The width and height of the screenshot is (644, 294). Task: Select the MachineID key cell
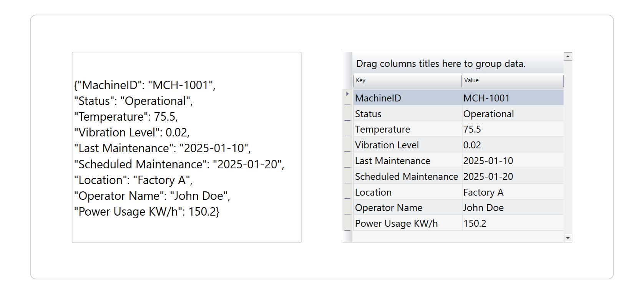point(407,98)
